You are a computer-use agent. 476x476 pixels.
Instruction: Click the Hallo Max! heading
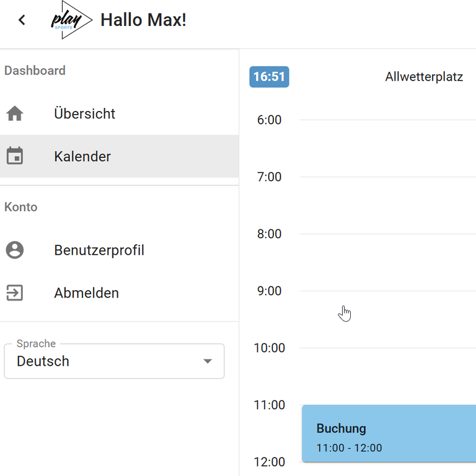pos(143,20)
